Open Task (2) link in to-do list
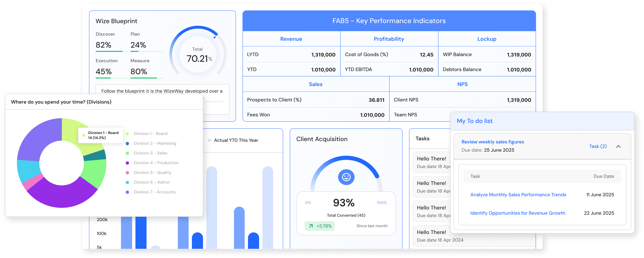The height and width of the screenshot is (258, 644). [598, 146]
